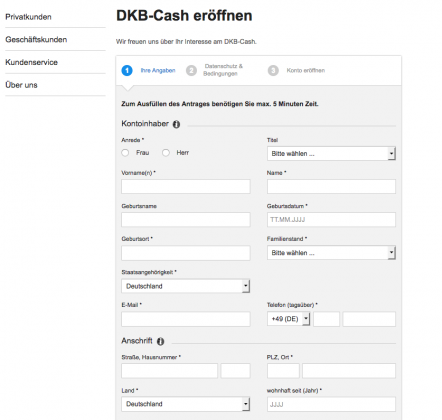Screen dimensions: 442x420
Task: Focus the telephone number field
Action: tap(369, 319)
